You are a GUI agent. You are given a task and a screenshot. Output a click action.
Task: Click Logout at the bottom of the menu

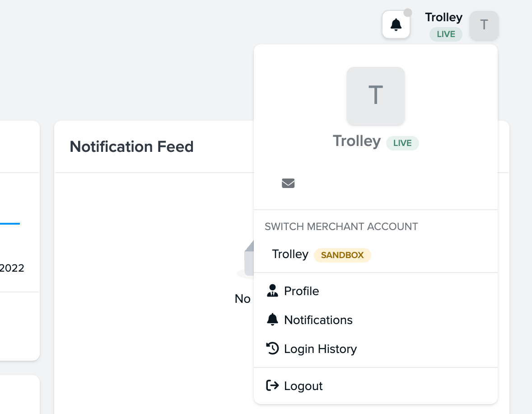coord(303,386)
